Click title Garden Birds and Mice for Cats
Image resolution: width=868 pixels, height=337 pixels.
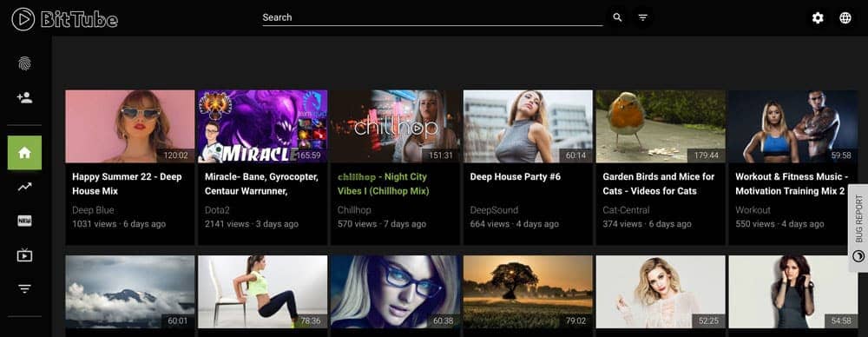pos(658,184)
